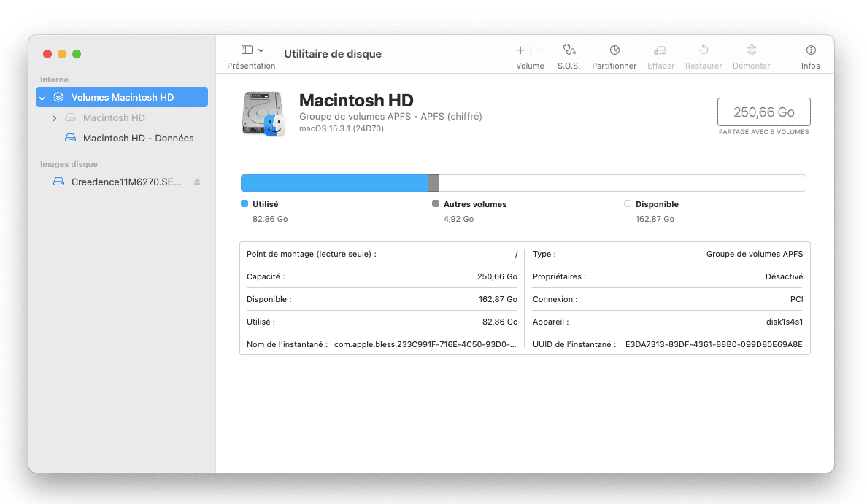The width and height of the screenshot is (867, 504).
Task: Click the Utilitaire de disque window title
Action: pos(333,53)
